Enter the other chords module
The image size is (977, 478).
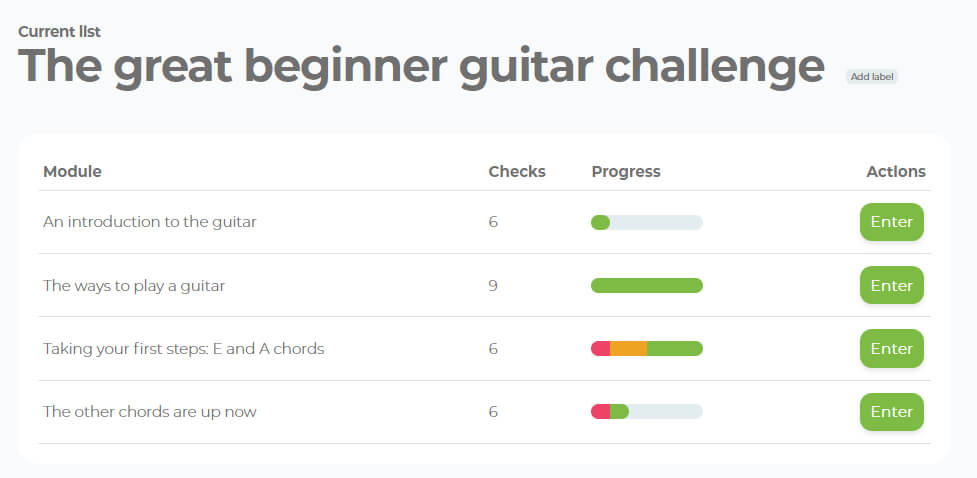891,411
